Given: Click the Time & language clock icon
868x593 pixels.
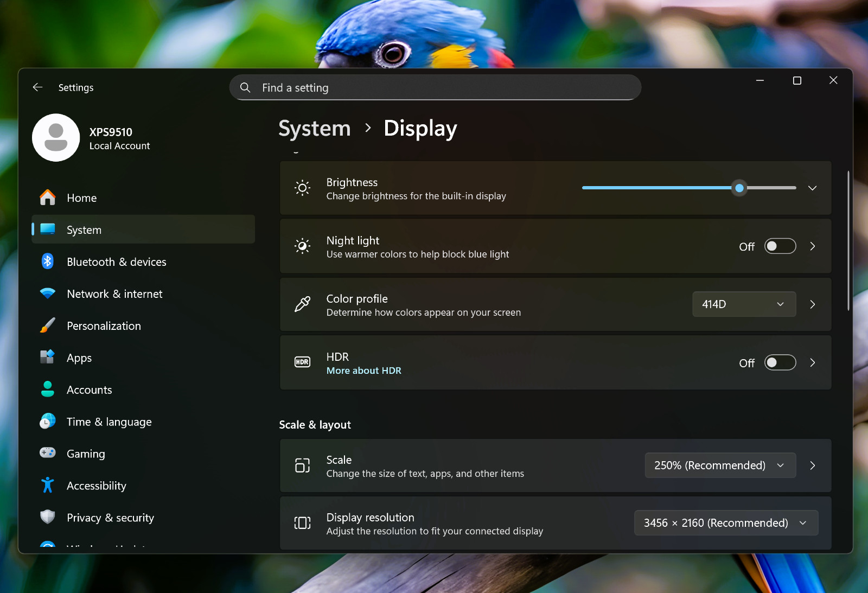Looking at the screenshot, I should 48,421.
